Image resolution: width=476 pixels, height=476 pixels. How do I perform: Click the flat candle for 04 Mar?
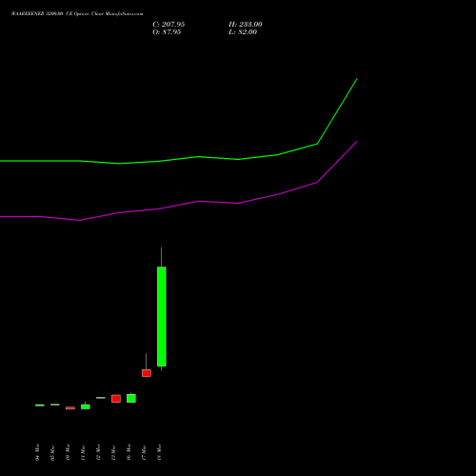40,406
